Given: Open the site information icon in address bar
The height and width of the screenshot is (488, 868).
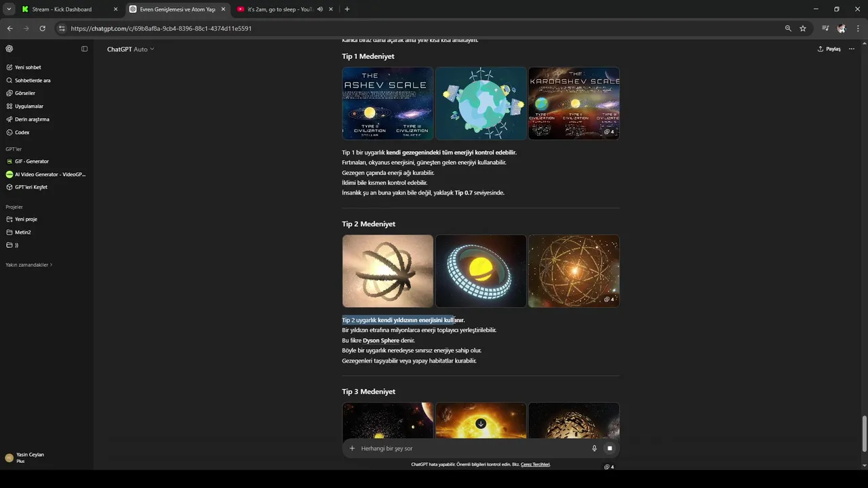Looking at the screenshot, I should coord(62,28).
